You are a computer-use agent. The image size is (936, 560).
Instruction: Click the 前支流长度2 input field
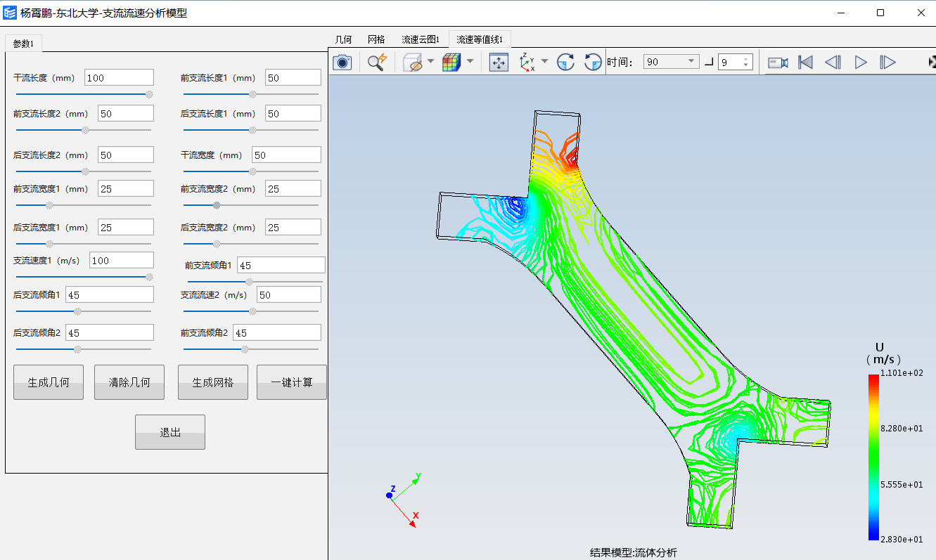[x=126, y=113]
